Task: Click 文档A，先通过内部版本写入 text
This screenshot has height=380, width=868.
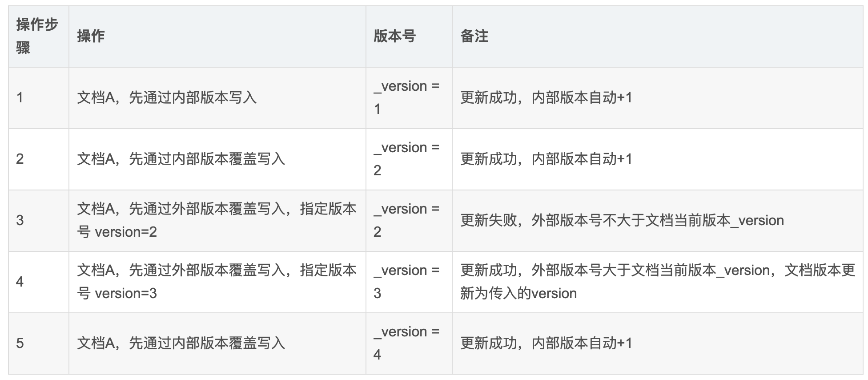Action: click(x=167, y=97)
